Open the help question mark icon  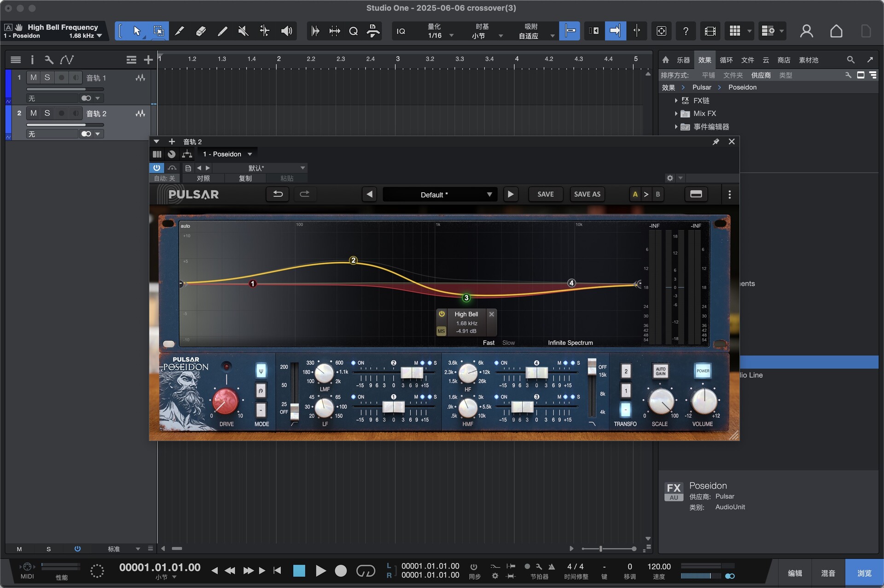pyautogui.click(x=686, y=31)
